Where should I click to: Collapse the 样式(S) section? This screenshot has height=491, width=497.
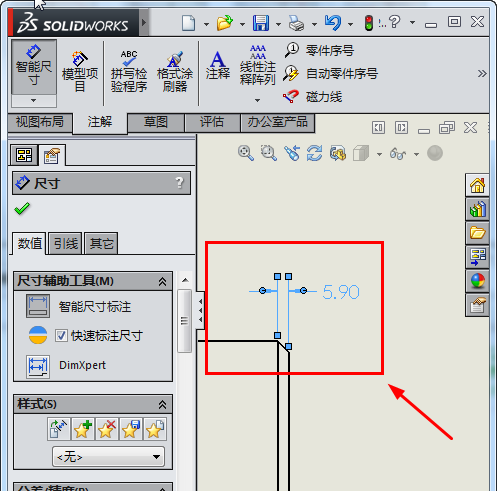click(162, 405)
